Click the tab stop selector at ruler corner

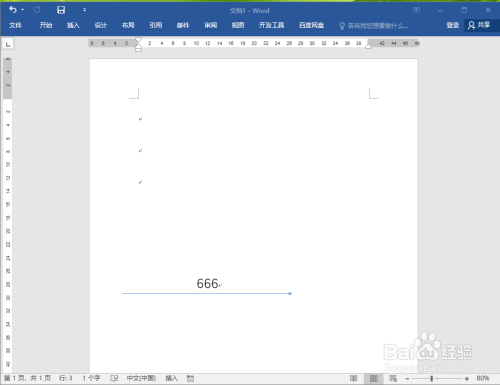click(8, 44)
